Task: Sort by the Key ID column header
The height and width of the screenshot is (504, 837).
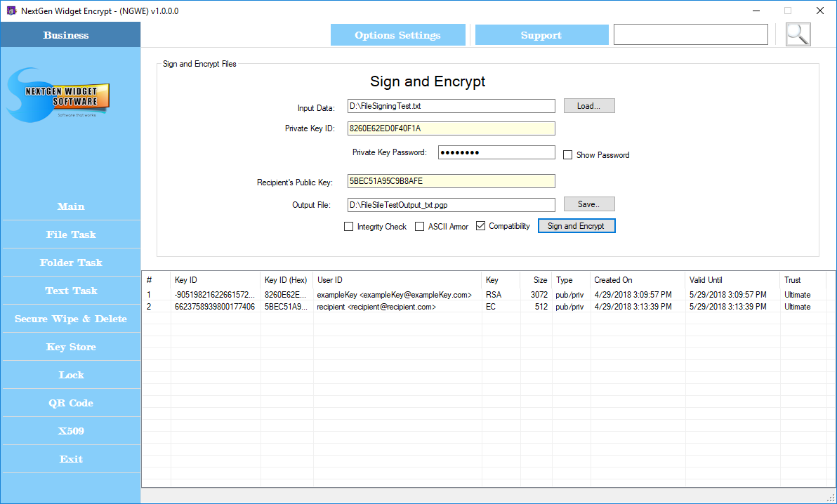Action: click(x=216, y=280)
